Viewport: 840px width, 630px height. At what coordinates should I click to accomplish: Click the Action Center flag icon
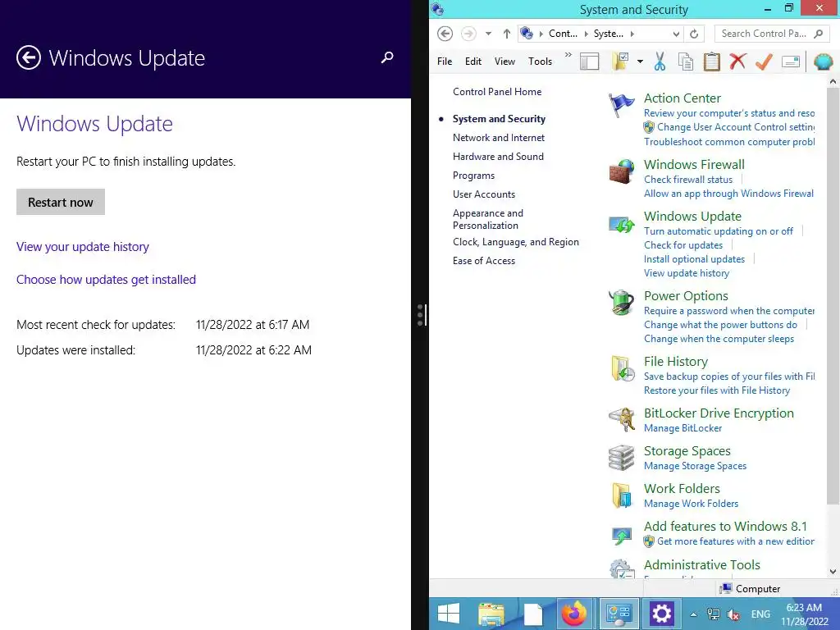(622, 104)
